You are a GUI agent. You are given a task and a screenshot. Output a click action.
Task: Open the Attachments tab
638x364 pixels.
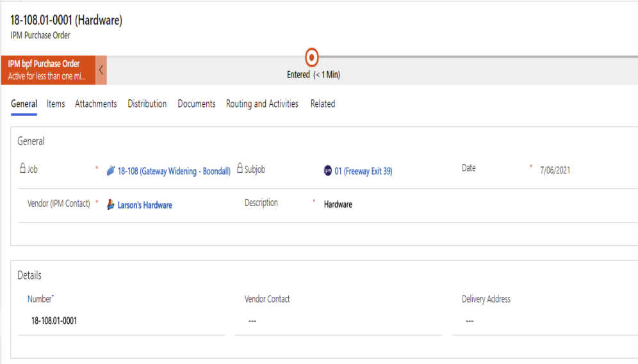pyautogui.click(x=95, y=104)
